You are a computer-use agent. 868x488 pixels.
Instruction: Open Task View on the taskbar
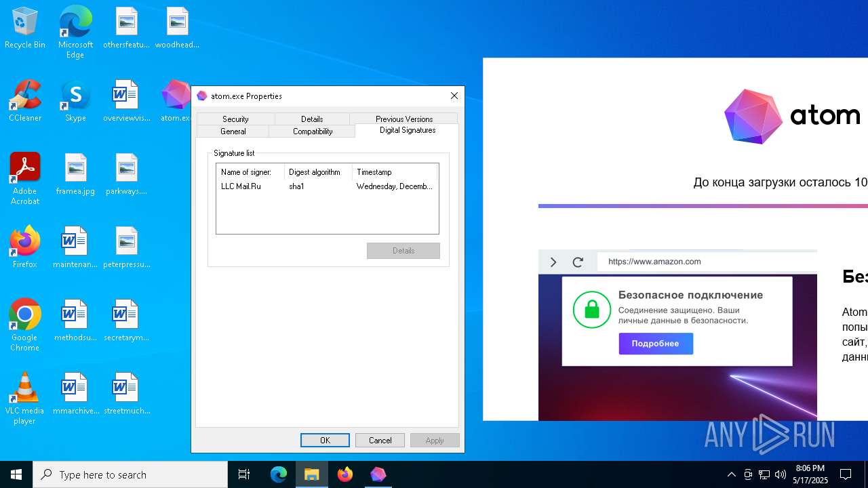244,474
